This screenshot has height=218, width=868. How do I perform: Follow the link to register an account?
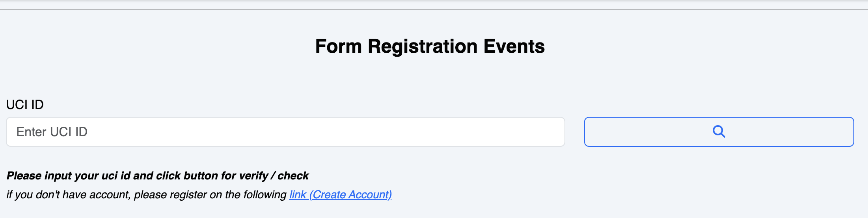(x=340, y=195)
